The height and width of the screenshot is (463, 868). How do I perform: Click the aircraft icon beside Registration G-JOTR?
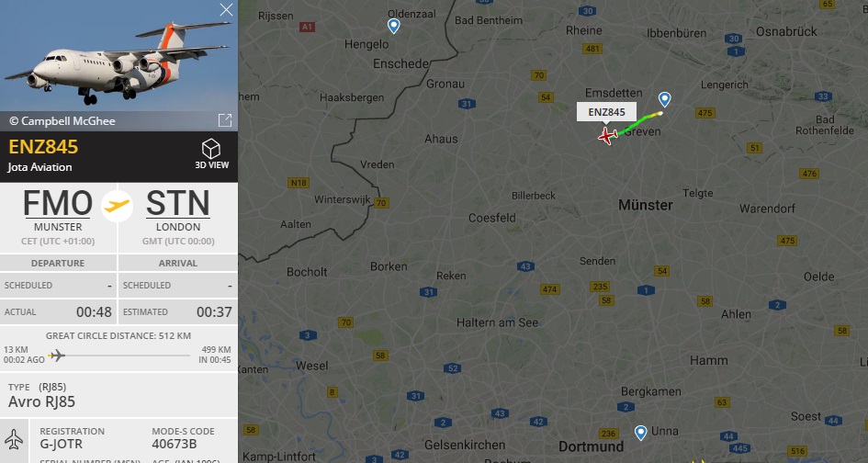(13, 440)
